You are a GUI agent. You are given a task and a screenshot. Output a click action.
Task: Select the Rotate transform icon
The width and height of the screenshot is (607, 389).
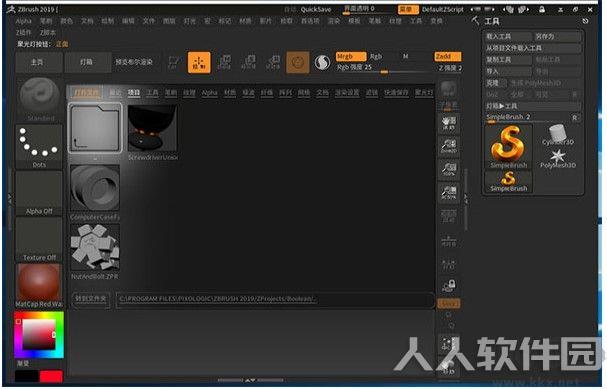273,62
